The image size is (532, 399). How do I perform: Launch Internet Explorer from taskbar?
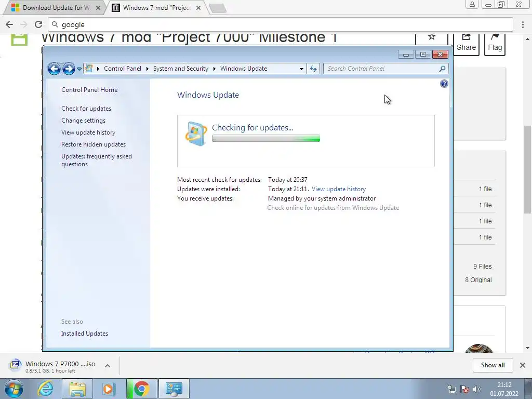(x=46, y=389)
